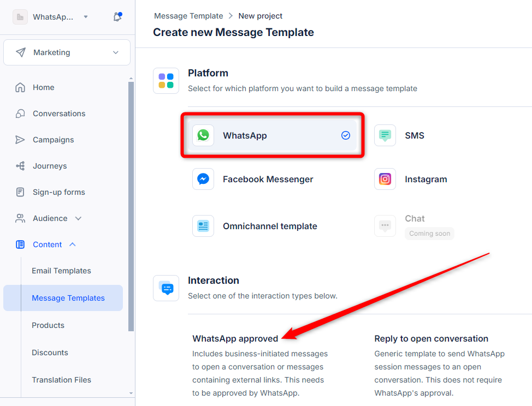The width and height of the screenshot is (532, 406).
Task: Click the Facebook Messenger logo icon
Action: tap(203, 179)
